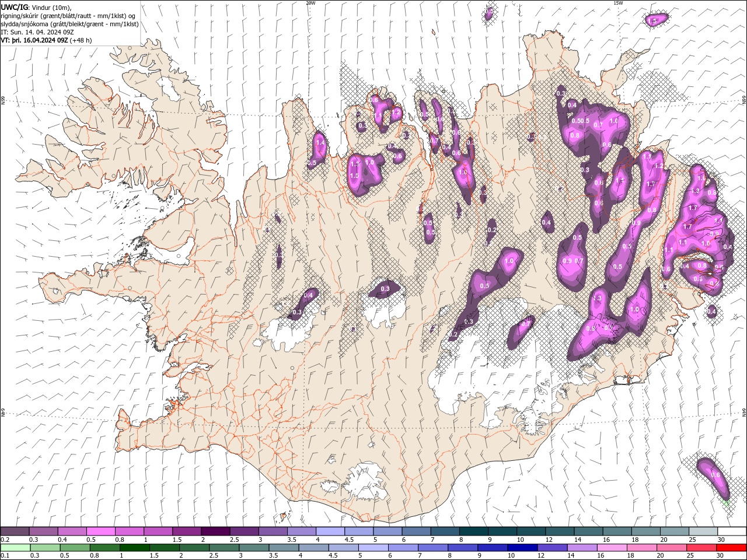The height and width of the screenshot is (560, 747).
Task: Click the light purple lower swatch labeled 14
Action: 582,548
